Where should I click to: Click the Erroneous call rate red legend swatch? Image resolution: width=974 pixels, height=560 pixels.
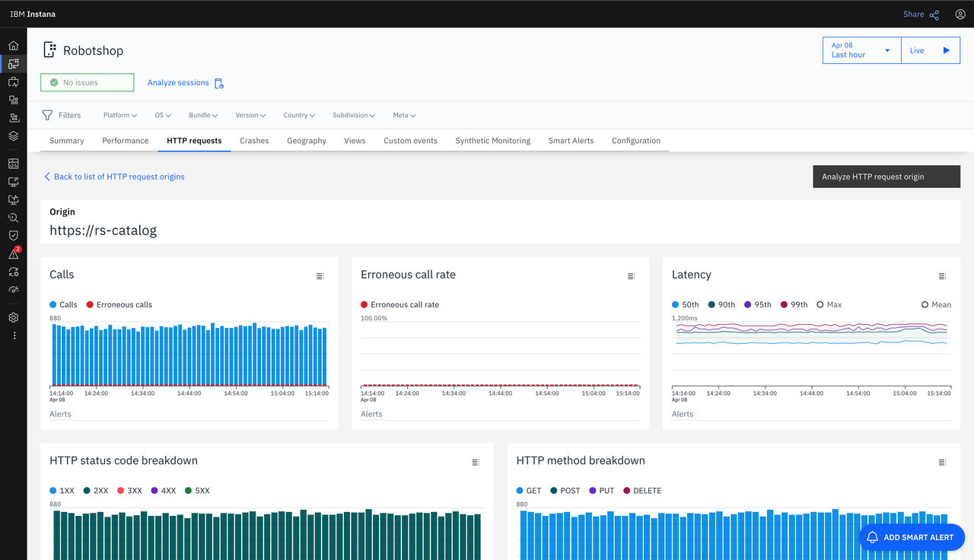click(364, 304)
